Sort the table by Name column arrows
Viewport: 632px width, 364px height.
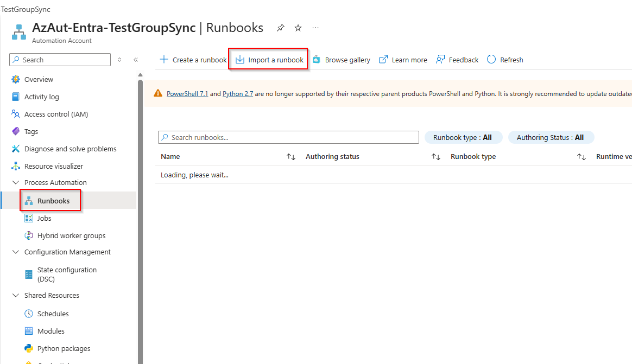291,157
